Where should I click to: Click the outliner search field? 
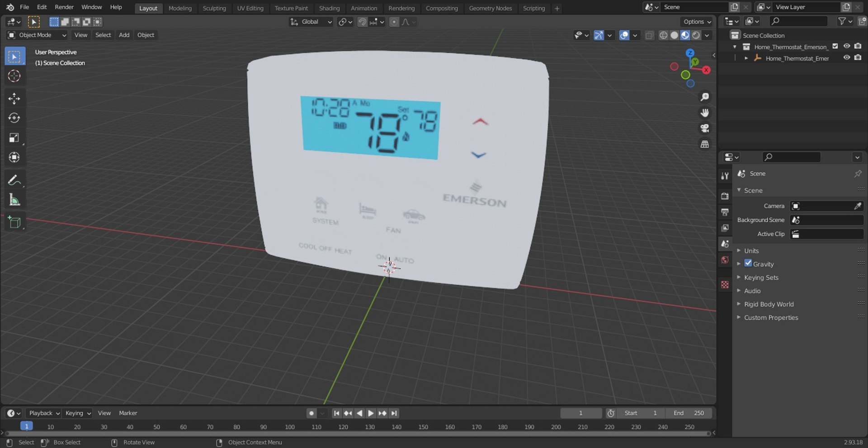pos(798,21)
